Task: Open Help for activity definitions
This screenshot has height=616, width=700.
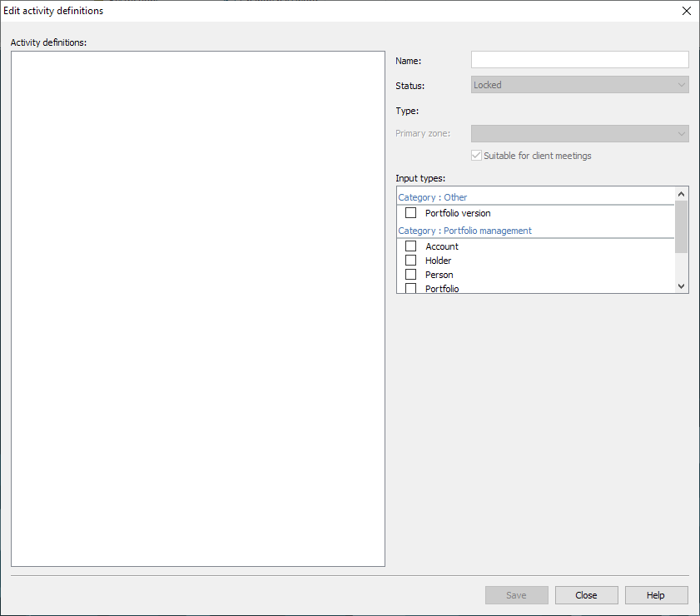Action: coord(656,595)
